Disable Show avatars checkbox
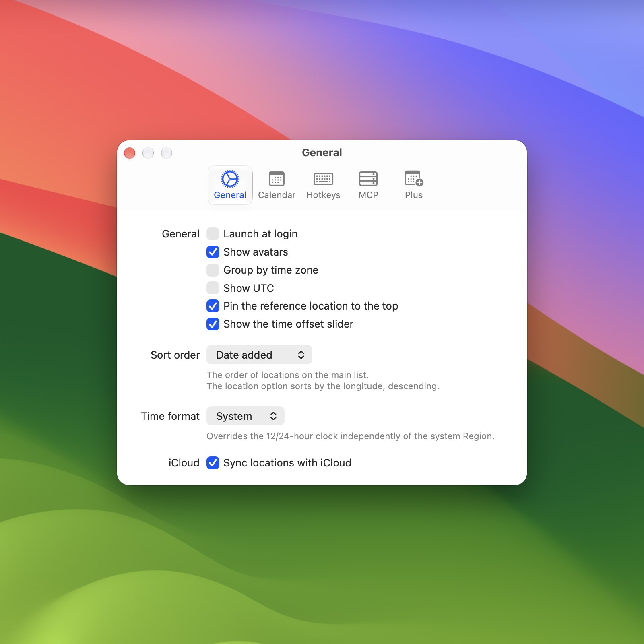Viewport: 644px width, 644px height. pos(213,252)
